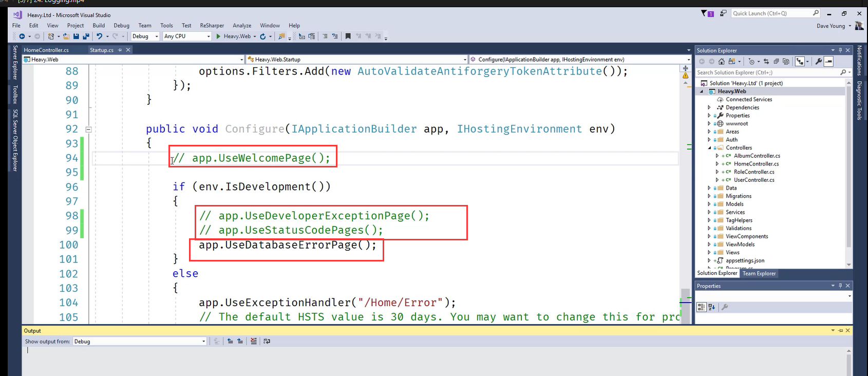868x376 pixels.
Task: Click the Show All Files icon
Action: (x=786, y=61)
